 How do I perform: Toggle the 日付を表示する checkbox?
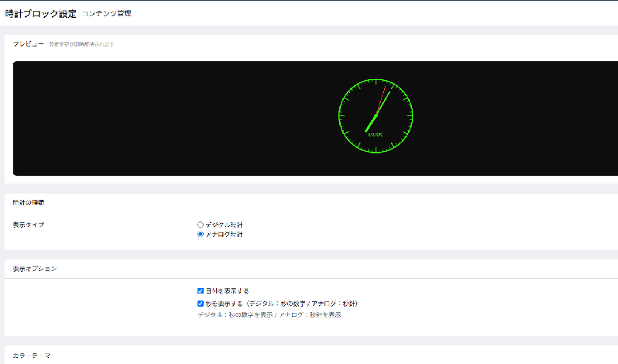point(201,290)
